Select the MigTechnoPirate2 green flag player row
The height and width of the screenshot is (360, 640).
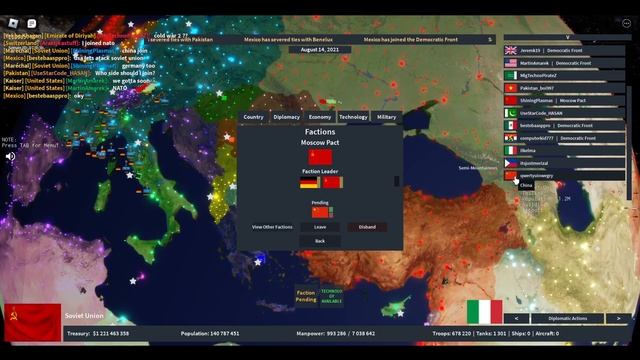(x=564, y=76)
